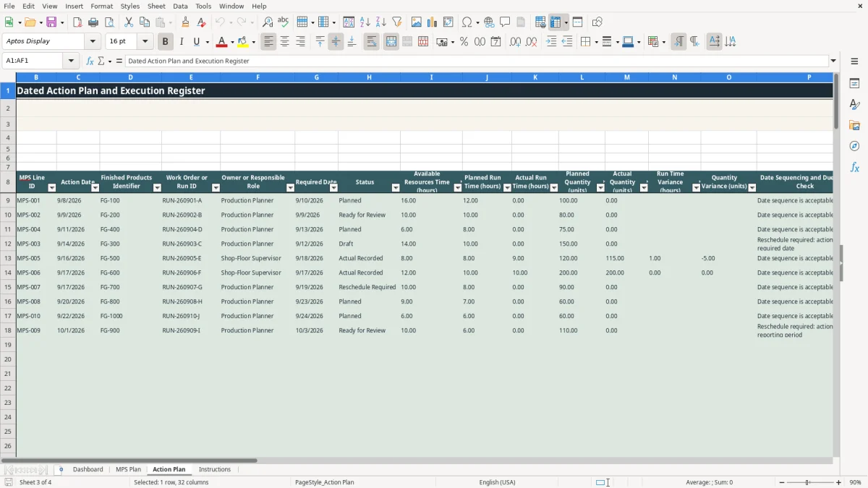Screen dimensions: 868x488
Task: Click the Clear Direct Formatting icon
Action: [201, 22]
